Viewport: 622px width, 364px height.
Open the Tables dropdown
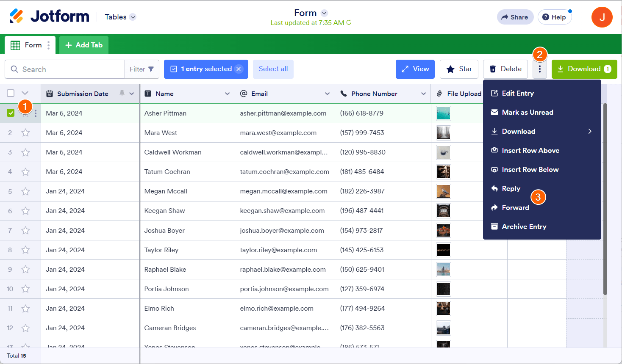(120, 17)
